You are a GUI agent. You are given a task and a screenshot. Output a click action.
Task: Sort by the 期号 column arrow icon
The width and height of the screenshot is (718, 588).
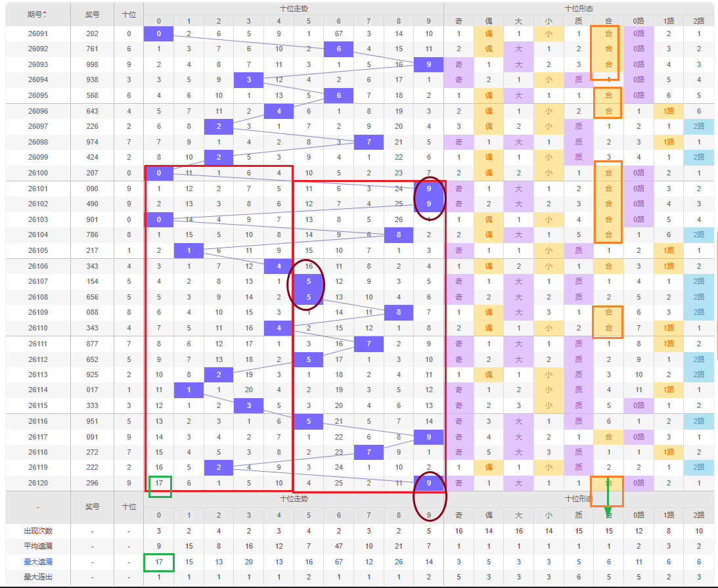45,14
